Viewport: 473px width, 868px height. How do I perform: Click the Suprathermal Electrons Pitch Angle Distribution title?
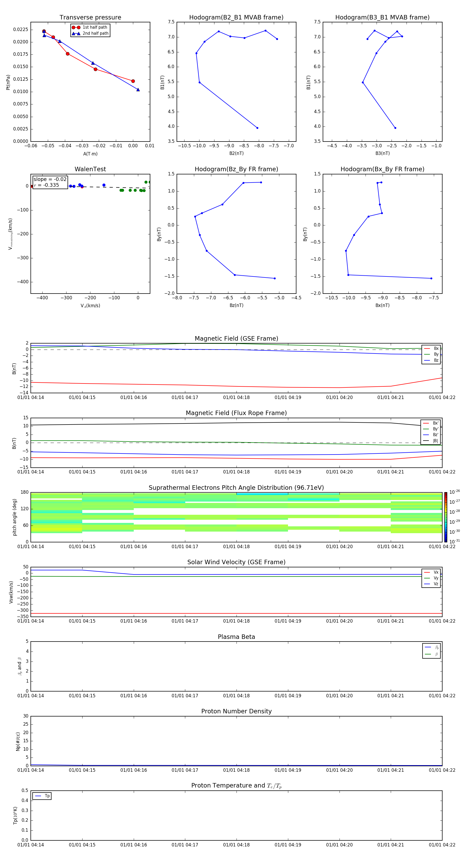(236, 488)
